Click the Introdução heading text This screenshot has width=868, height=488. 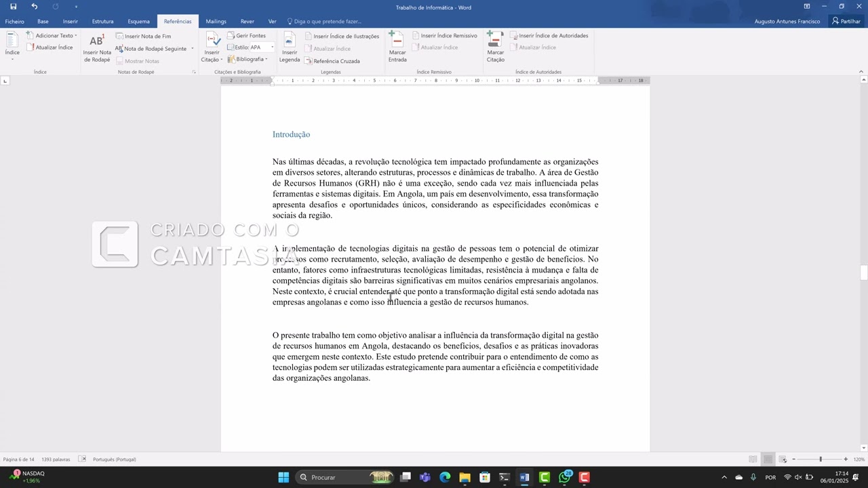[x=291, y=134]
